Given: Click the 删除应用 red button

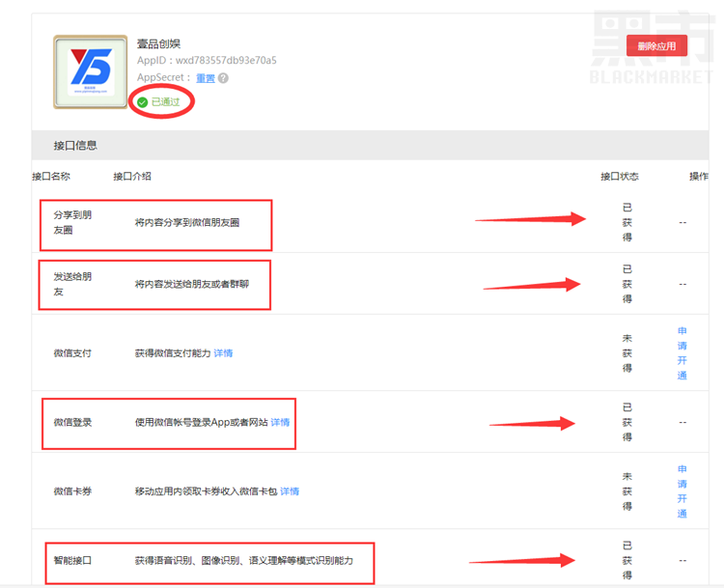Looking at the screenshot, I should [x=656, y=45].
